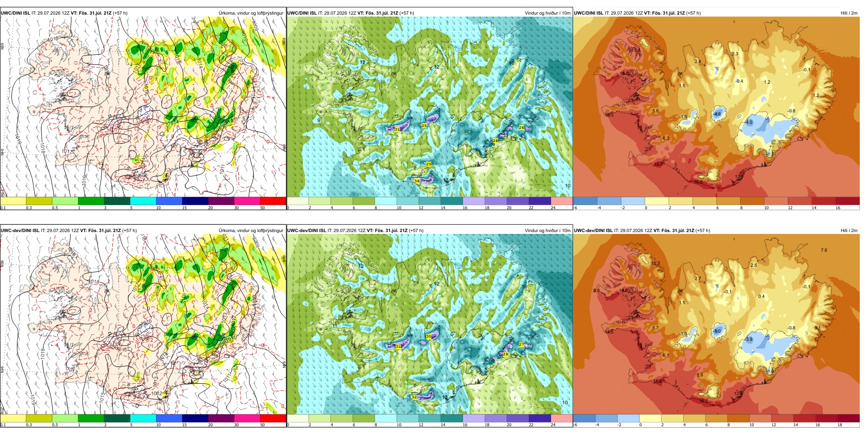Click gust label '29' on bottom wind map
Screen dimensions: 868x434
[x=505, y=354]
